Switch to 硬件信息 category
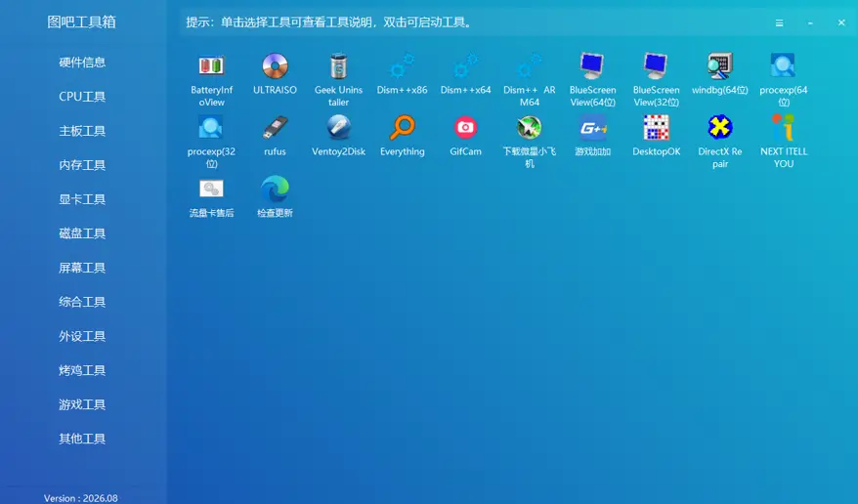 point(82,63)
